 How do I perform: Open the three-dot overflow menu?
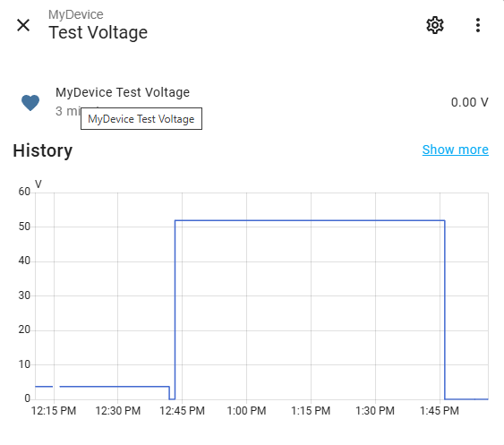[478, 25]
